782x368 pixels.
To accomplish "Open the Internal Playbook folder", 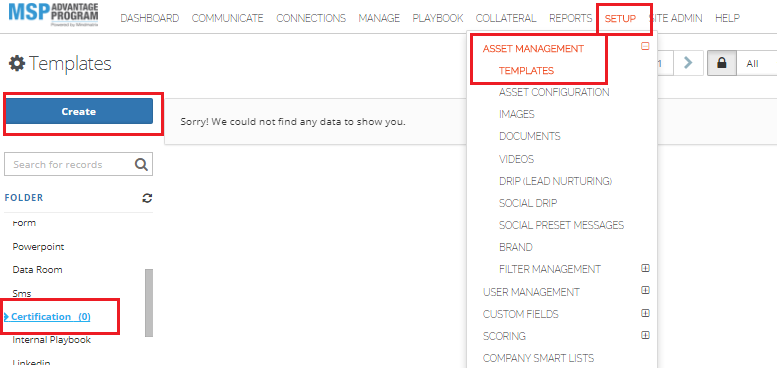I will click(51, 340).
